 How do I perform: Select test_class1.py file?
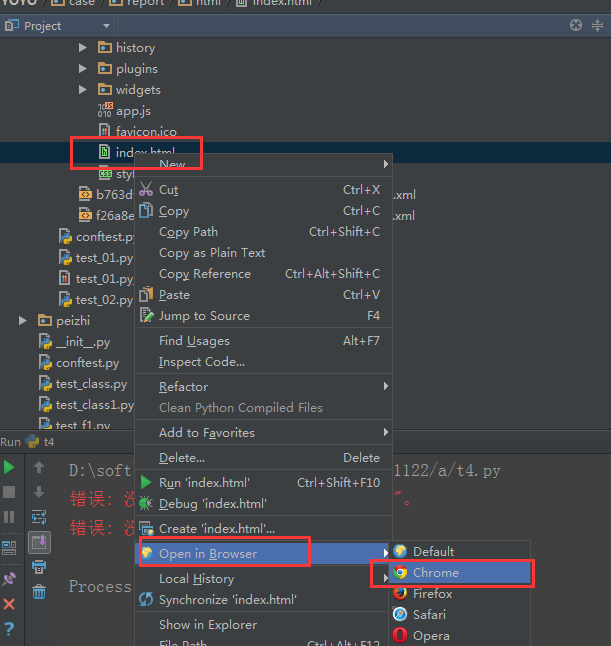click(87, 405)
